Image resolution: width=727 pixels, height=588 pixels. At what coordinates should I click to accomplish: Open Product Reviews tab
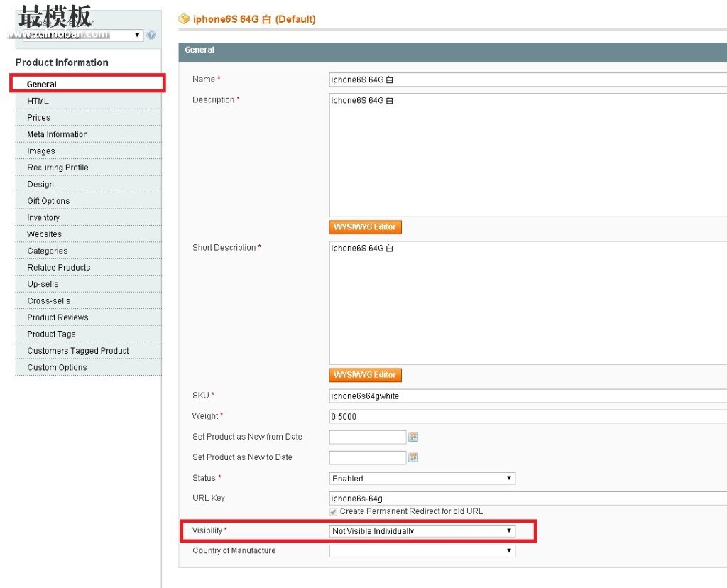tap(88, 318)
